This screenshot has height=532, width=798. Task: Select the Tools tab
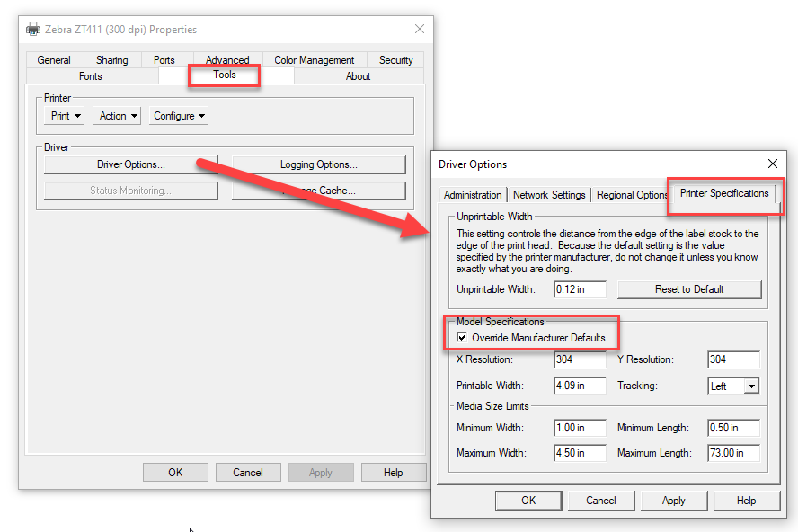pos(225,75)
